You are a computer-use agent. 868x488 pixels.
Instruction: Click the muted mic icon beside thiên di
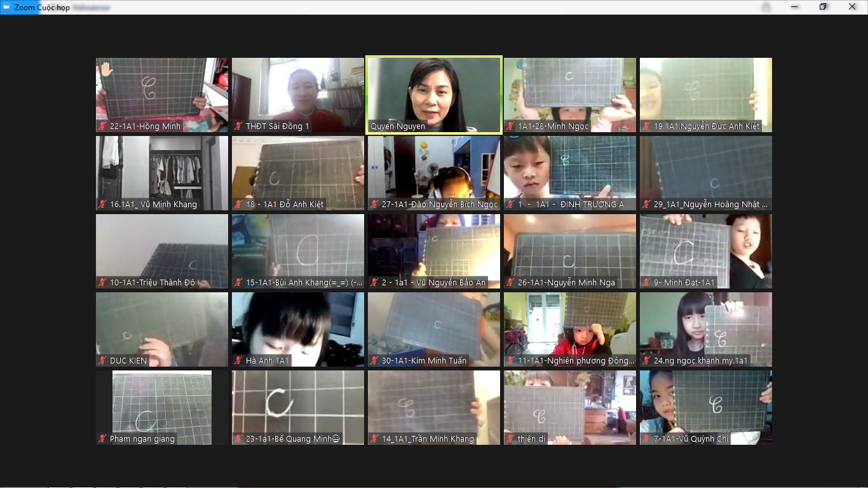coord(510,439)
